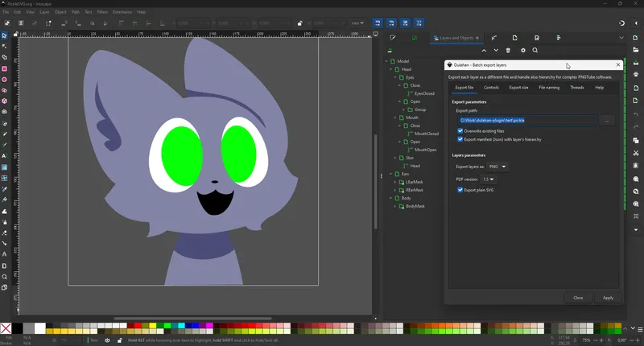
Task: Click the lock width/height ratio icon
Action: (299, 23)
